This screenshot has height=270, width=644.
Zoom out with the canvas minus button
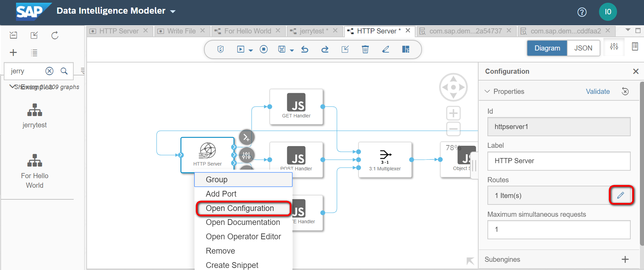(x=453, y=129)
